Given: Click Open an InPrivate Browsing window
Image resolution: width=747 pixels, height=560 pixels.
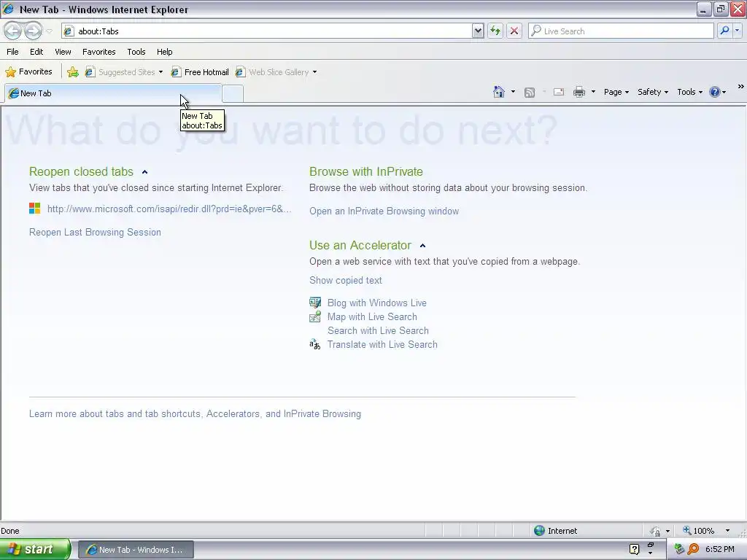Looking at the screenshot, I should click(x=384, y=211).
